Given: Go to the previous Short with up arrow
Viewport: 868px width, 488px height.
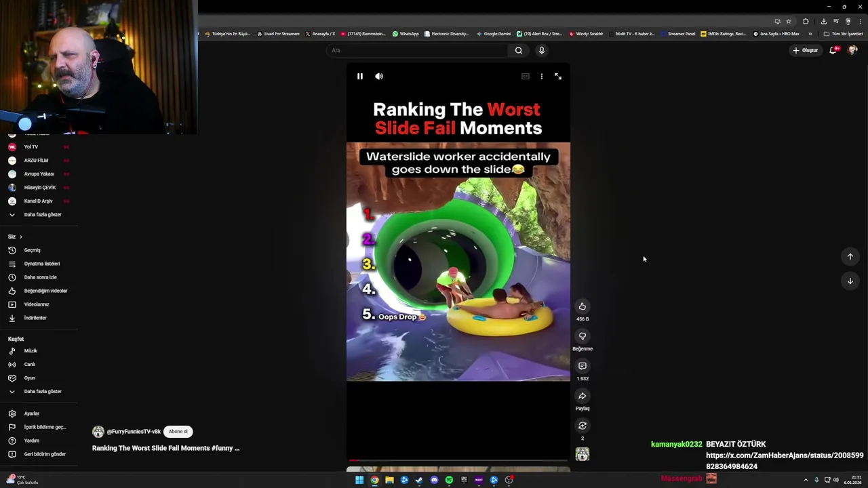Looking at the screenshot, I should (x=850, y=256).
